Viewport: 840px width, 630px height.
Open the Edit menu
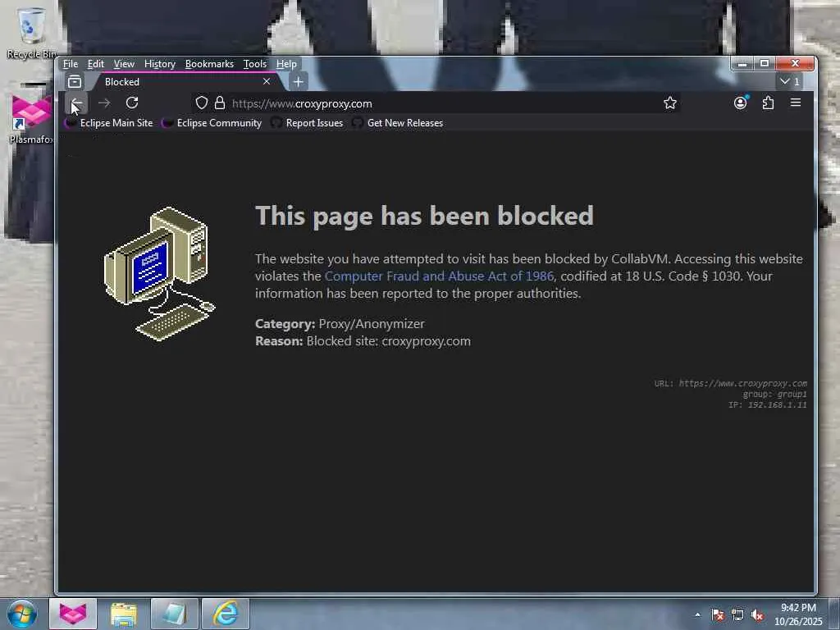(x=96, y=64)
